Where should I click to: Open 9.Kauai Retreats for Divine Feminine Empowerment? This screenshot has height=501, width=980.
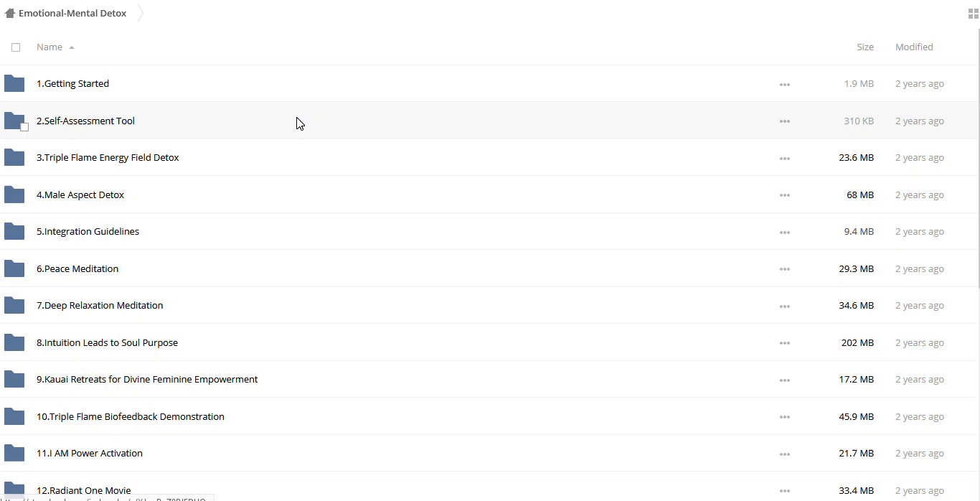coord(147,380)
